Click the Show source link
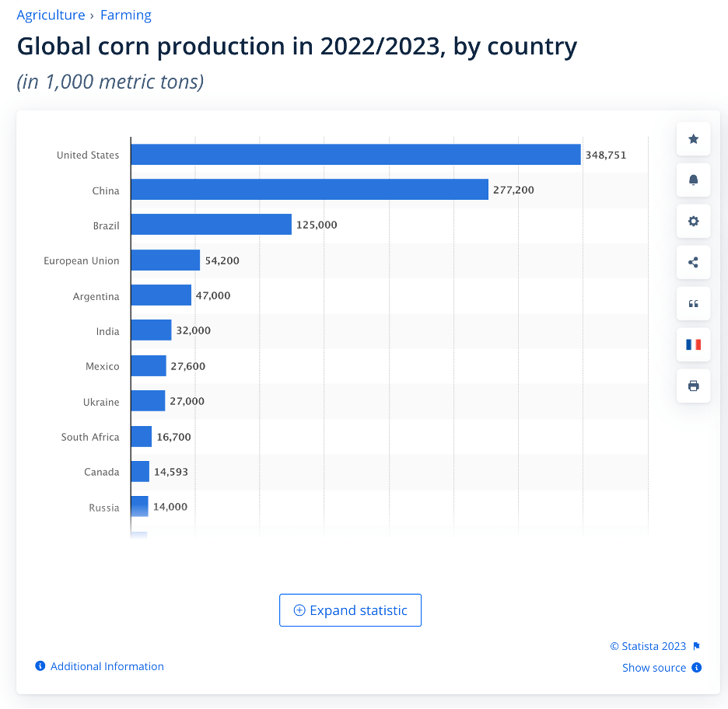The width and height of the screenshot is (728, 709). [x=654, y=668]
